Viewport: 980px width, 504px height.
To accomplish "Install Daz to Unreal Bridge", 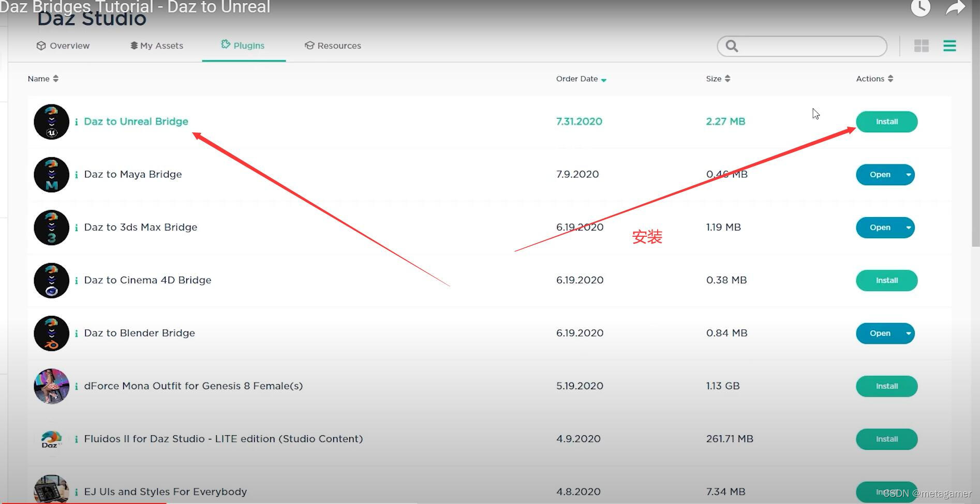I will tap(886, 121).
